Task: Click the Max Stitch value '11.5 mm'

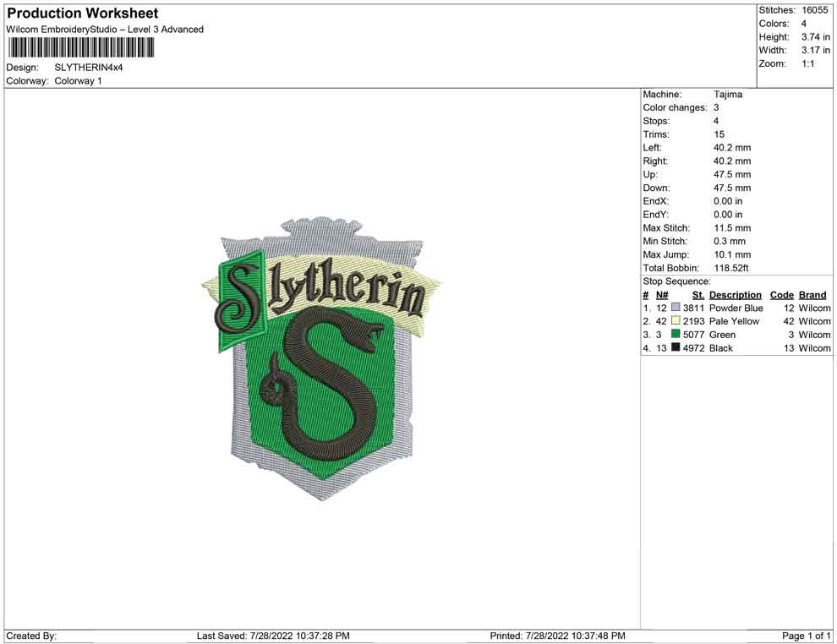Action: click(x=732, y=228)
